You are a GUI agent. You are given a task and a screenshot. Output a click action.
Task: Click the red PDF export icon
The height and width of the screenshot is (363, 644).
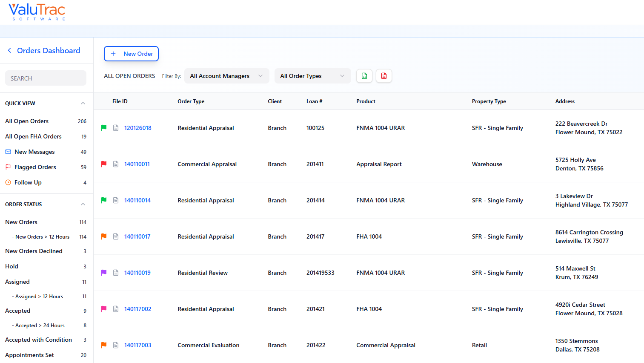pos(384,75)
